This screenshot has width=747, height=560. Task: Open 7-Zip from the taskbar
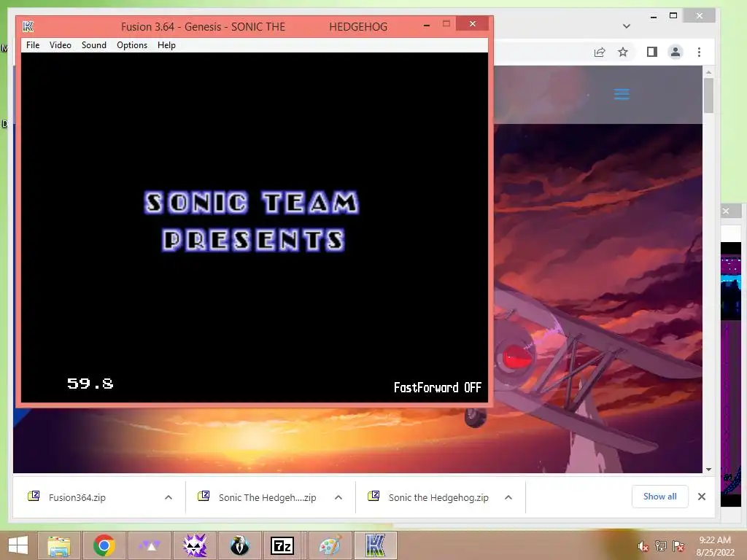click(x=282, y=545)
